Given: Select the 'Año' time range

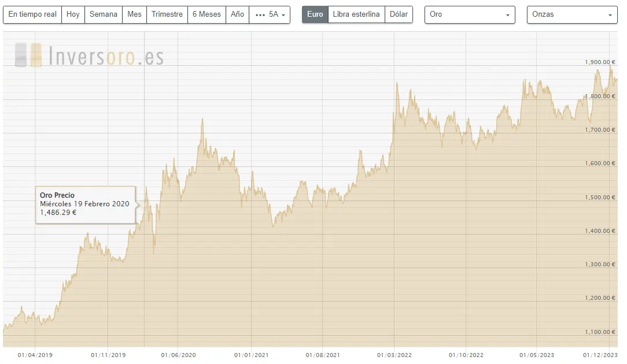Looking at the screenshot, I should 237,14.
